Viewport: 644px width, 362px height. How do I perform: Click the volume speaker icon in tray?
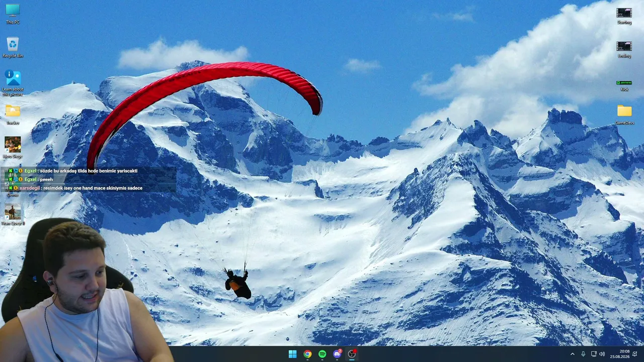tap(602, 354)
